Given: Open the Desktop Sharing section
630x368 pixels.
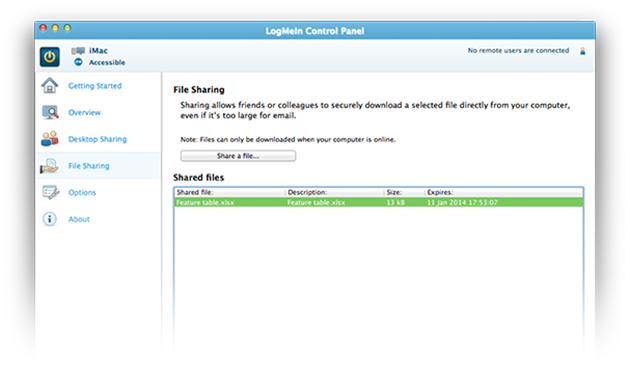Looking at the screenshot, I should click(97, 139).
